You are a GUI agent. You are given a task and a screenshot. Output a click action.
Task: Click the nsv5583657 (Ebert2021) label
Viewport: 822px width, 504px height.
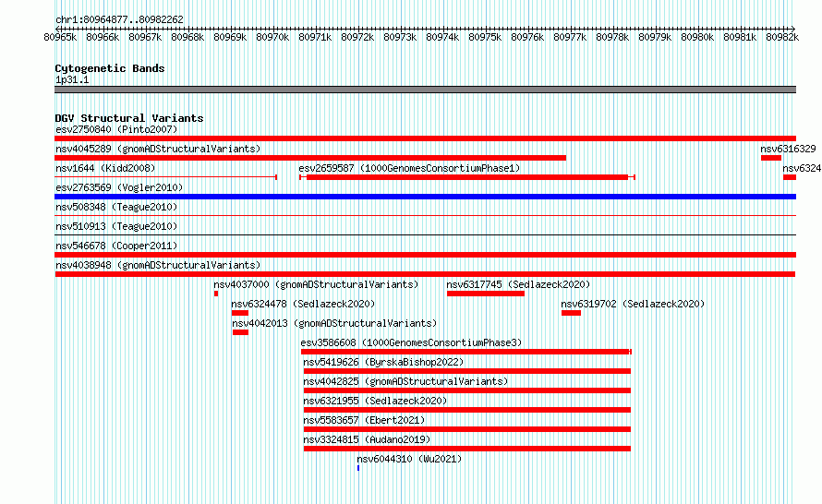pos(364,420)
